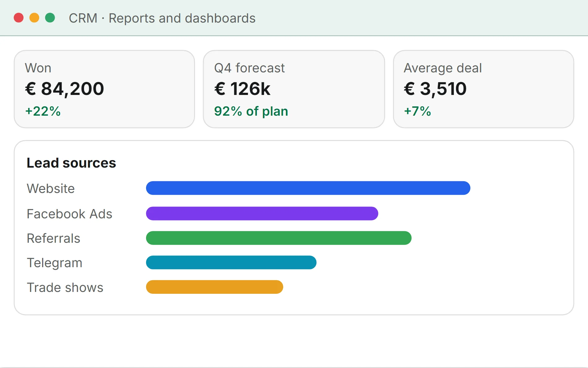Click the green maximize window dot
Screen dimensions: 588x368
50,18
